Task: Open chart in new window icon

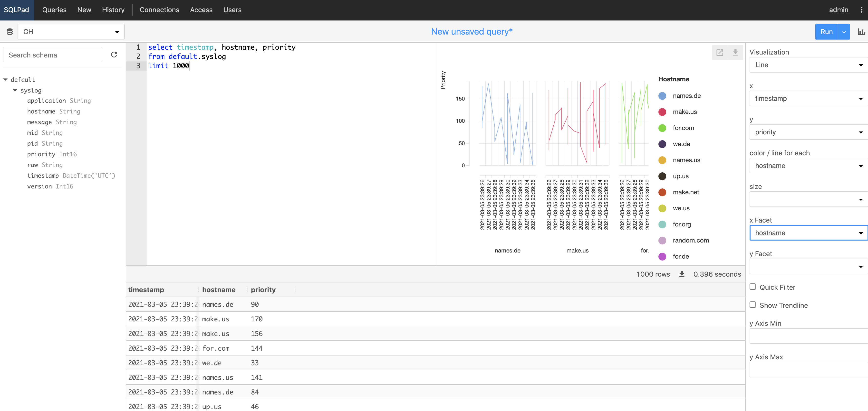Action: point(720,53)
